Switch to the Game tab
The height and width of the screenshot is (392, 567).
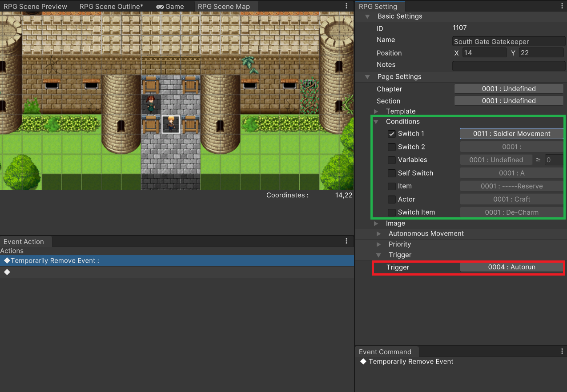pyautogui.click(x=170, y=7)
